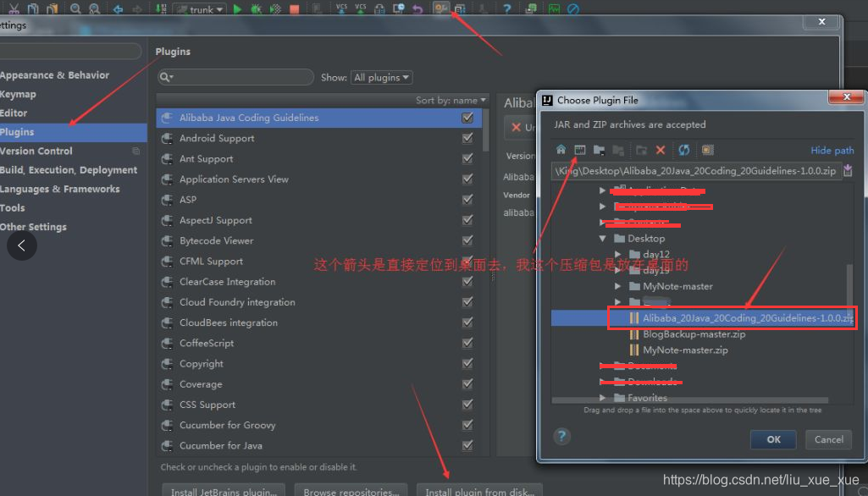This screenshot has width=868, height=496.
Task: Revert changes with the purple undo arrow icon
Action: (x=417, y=8)
